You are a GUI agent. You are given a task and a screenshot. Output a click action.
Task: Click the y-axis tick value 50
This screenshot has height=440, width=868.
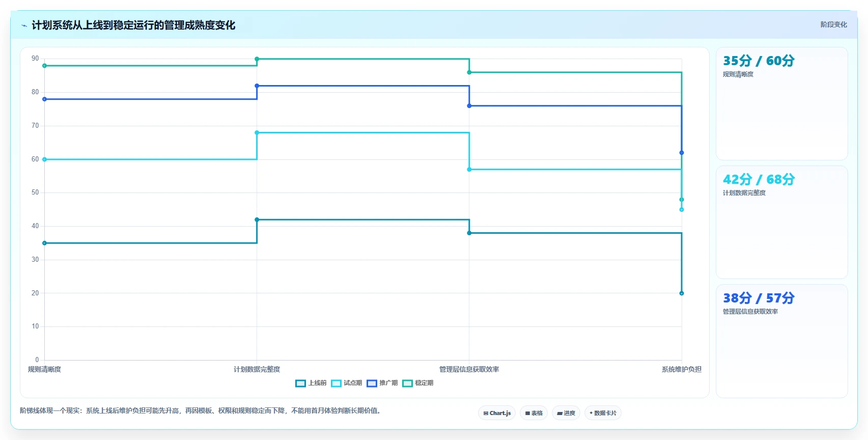pos(35,193)
